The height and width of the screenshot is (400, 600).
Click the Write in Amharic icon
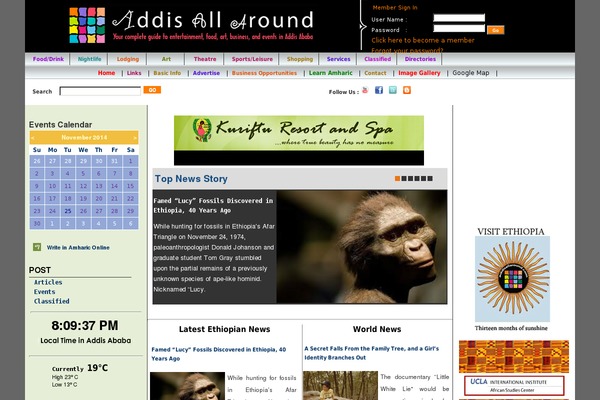pyautogui.click(x=37, y=247)
